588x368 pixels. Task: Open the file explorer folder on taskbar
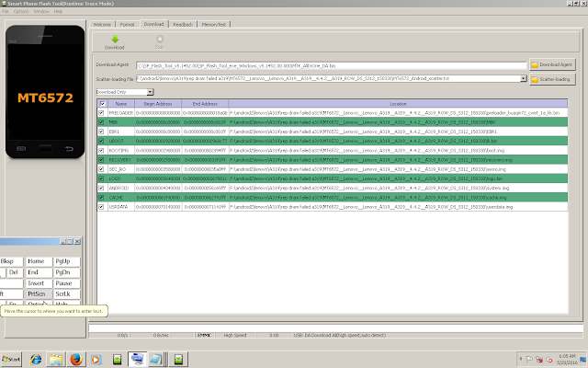(x=56, y=360)
